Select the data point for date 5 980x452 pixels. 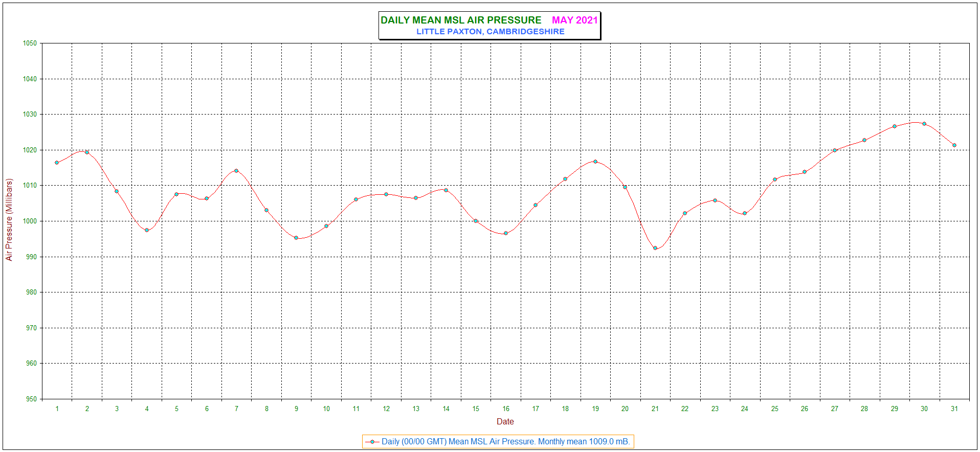(176, 194)
